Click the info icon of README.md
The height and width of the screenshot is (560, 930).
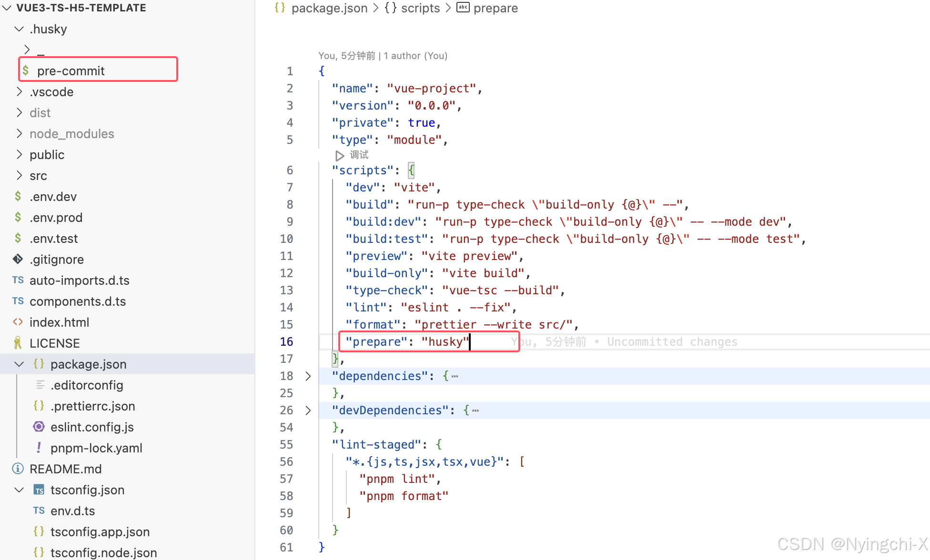point(18,469)
